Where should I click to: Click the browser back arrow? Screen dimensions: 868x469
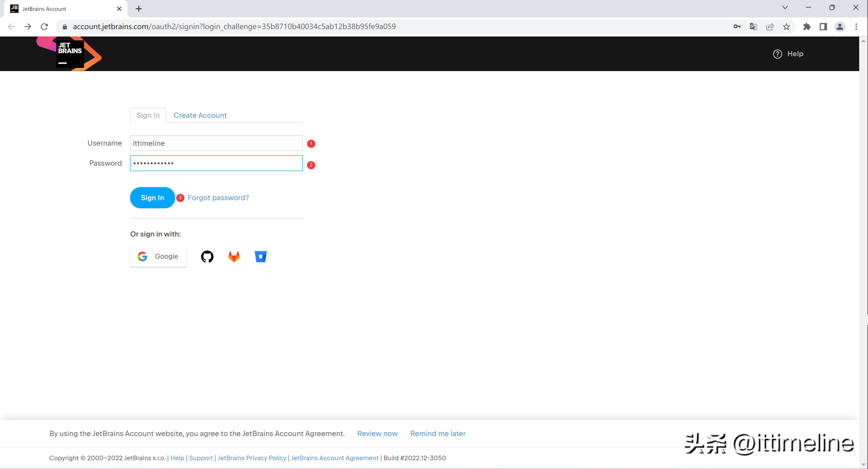(11, 27)
